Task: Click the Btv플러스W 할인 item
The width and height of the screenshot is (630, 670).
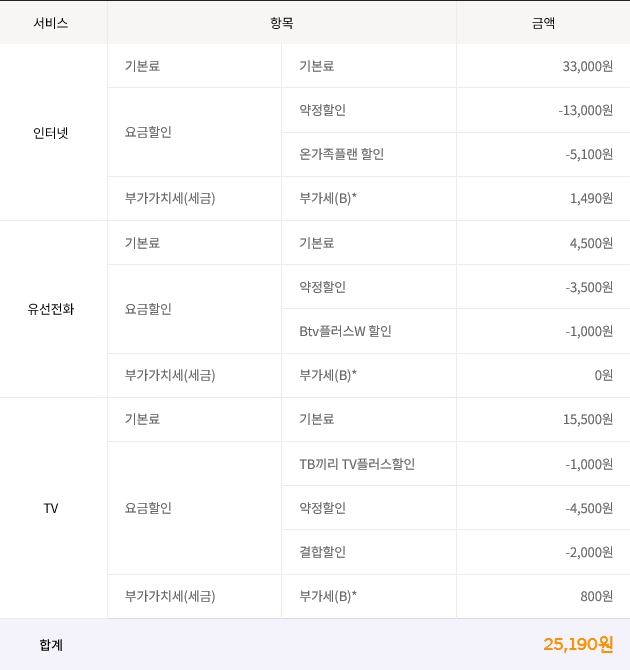Action: tap(345, 331)
